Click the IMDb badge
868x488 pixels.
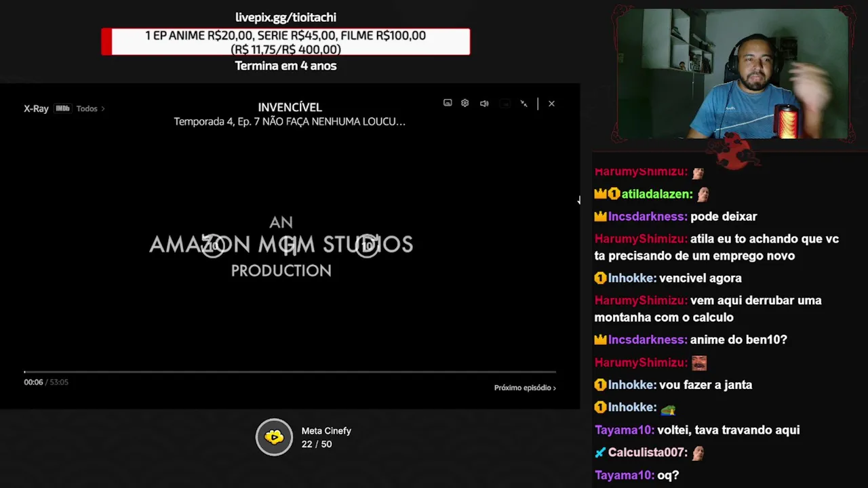[62, 108]
